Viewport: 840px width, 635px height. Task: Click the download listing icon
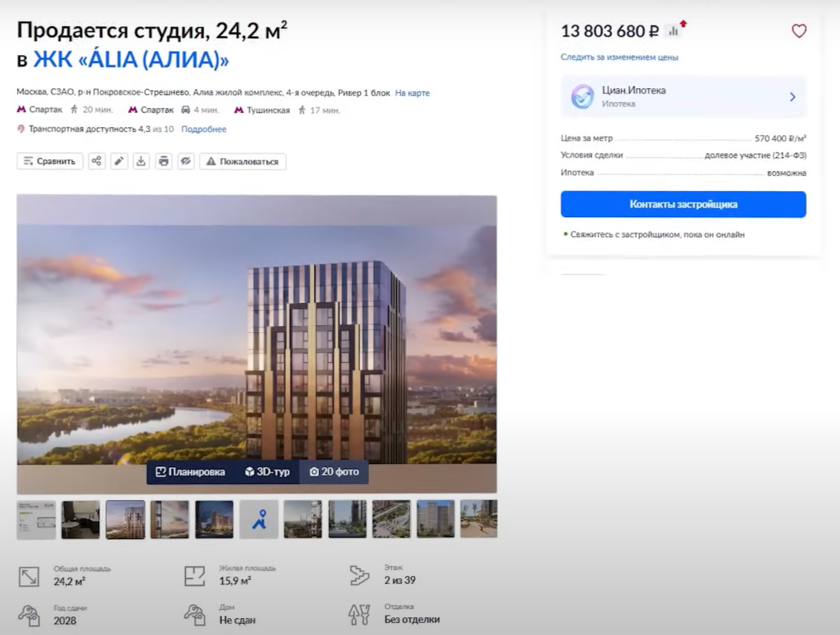point(140,161)
